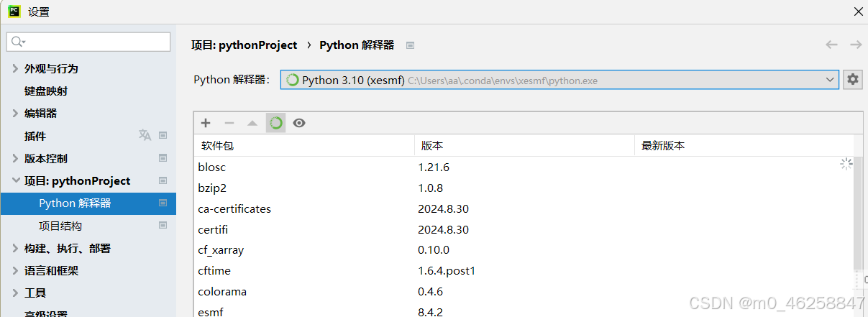This screenshot has height=317, width=868.
Task: Click version 1.6.4.post1 cell
Action: point(447,271)
